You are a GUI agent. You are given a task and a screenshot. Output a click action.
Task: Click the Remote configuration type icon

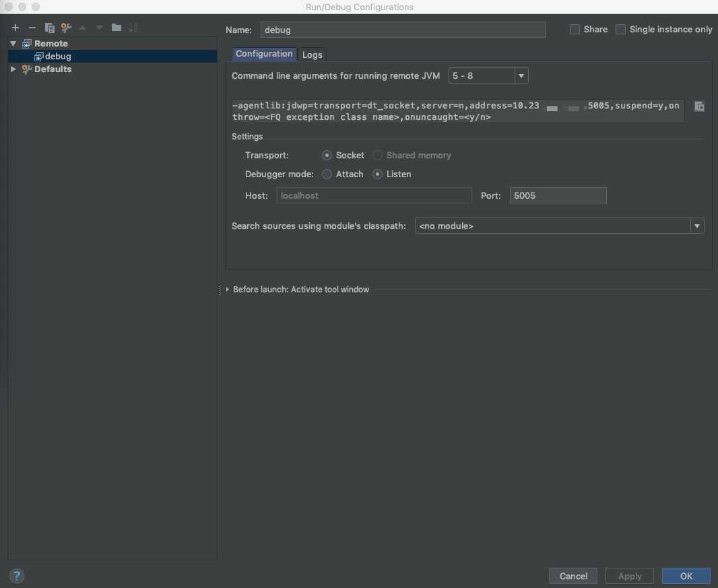pyautogui.click(x=26, y=44)
